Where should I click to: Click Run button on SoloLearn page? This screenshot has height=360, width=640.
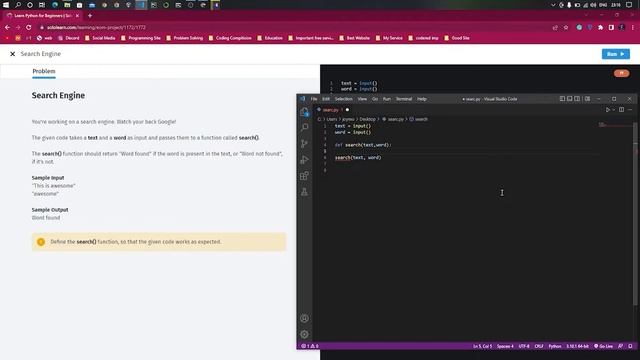tap(616, 54)
